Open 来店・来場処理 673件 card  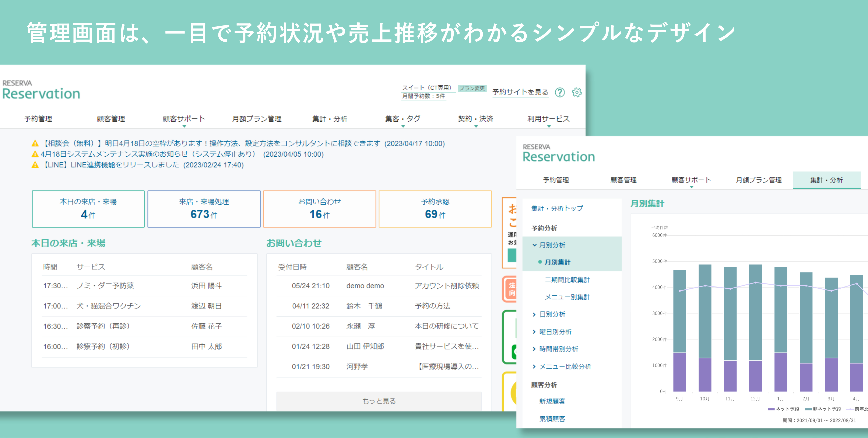point(204,209)
